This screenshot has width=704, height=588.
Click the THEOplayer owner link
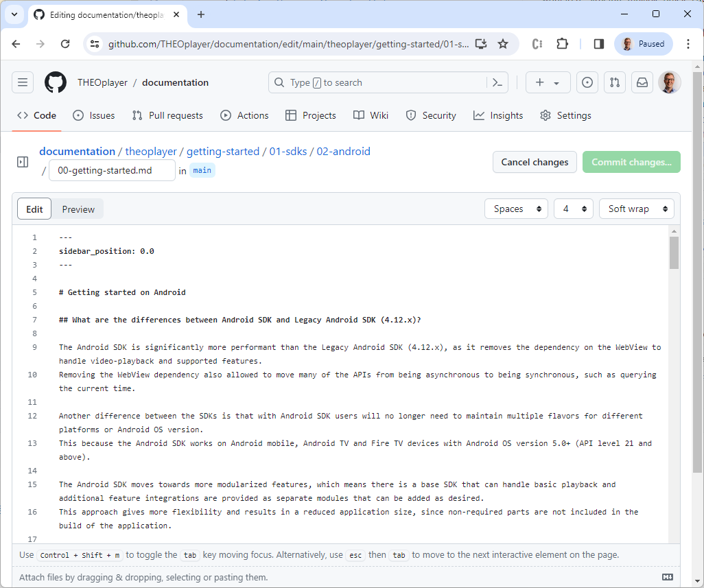(102, 82)
